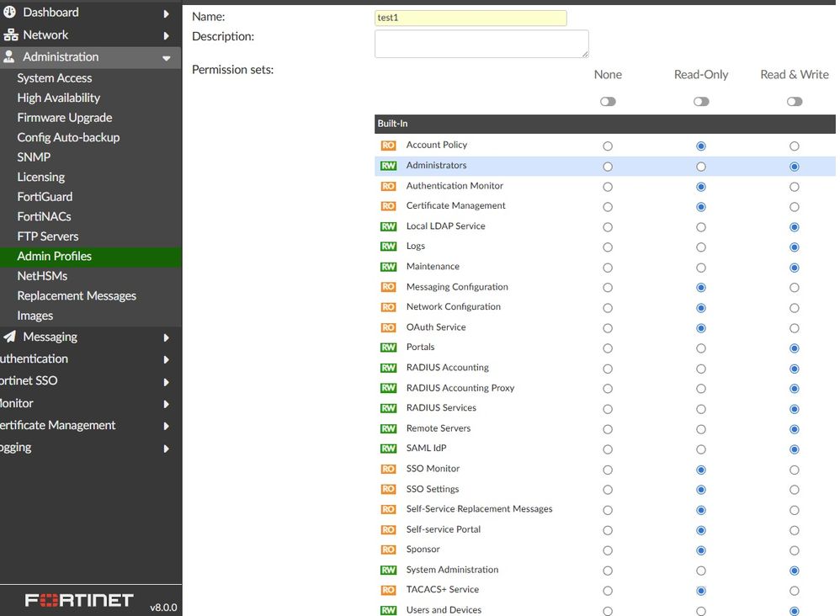Toggle the Read-Only switch for all permissions
Screen dimensions: 840x616
[701, 101]
